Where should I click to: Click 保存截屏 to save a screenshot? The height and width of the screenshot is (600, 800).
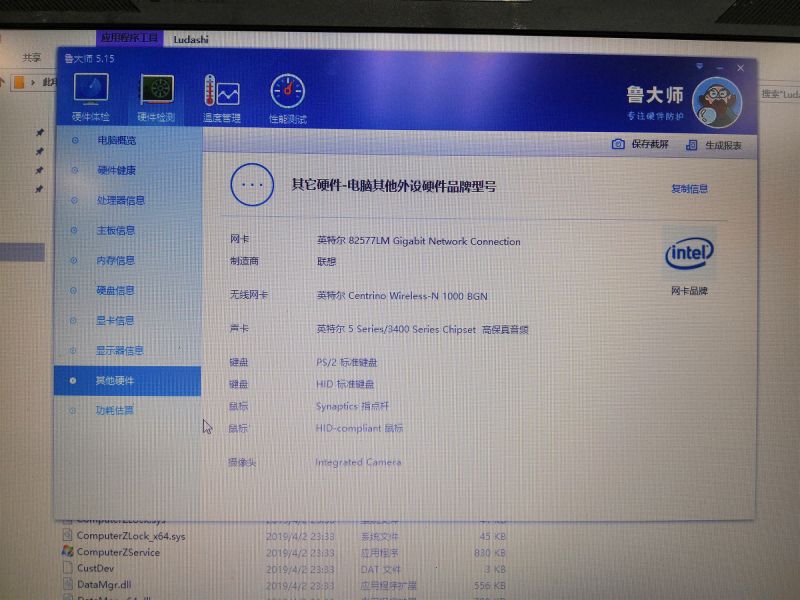640,144
